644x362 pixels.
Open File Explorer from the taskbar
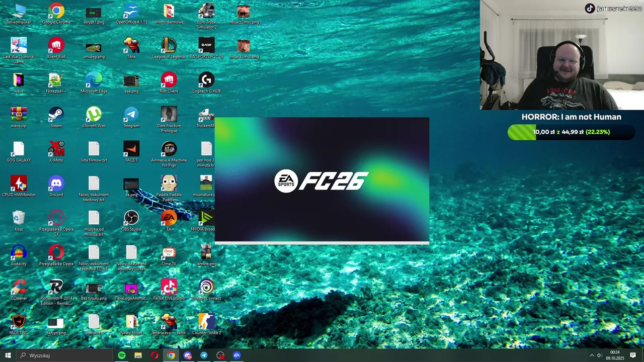(138, 355)
